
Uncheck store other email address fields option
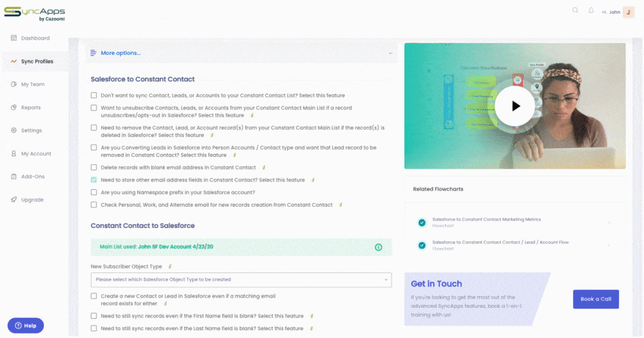[x=94, y=180]
